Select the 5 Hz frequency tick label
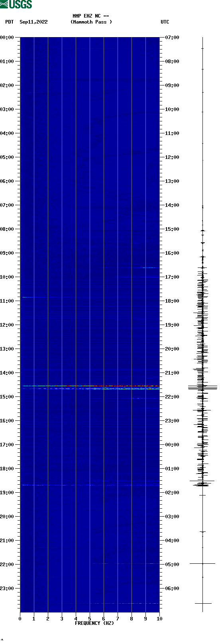The height and width of the screenshot is (644, 220). pos(90,619)
